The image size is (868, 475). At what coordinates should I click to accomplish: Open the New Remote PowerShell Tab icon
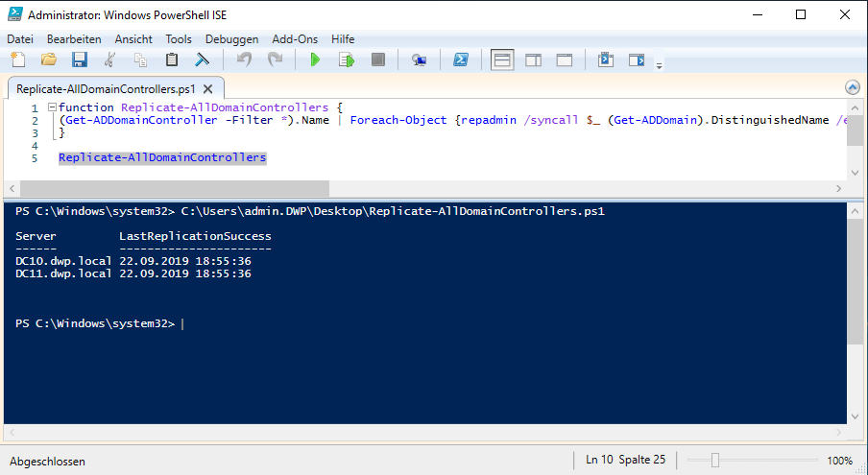point(420,60)
